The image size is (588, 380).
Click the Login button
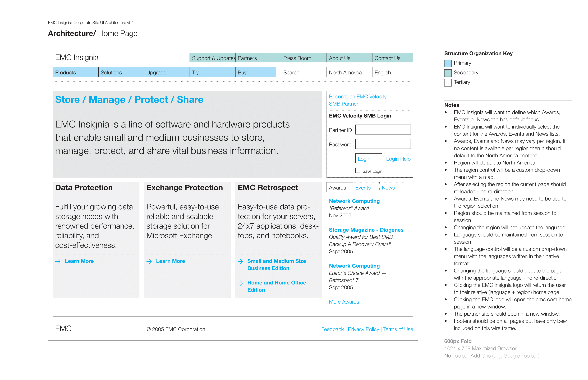pos(368,158)
